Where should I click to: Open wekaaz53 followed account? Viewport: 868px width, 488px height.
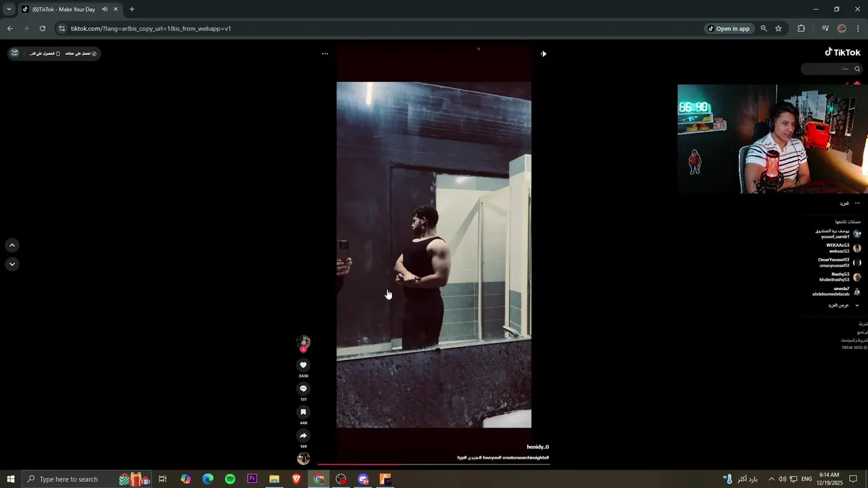point(843,248)
